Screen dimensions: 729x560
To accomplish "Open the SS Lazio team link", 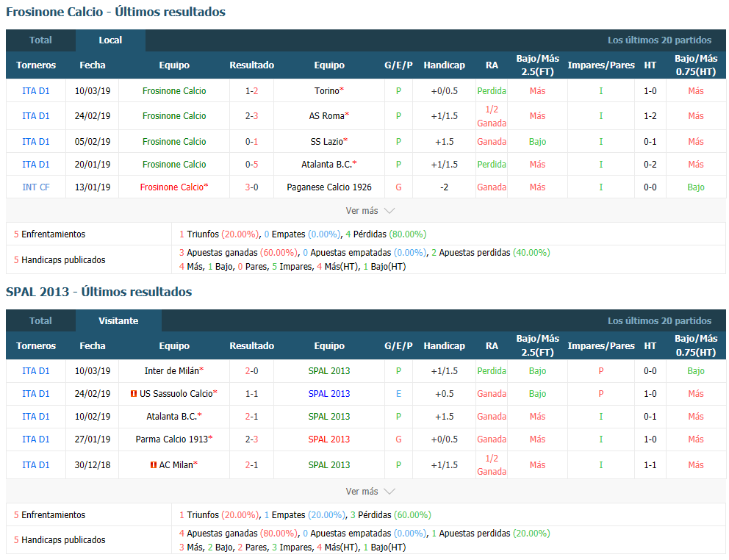I will tap(327, 142).
